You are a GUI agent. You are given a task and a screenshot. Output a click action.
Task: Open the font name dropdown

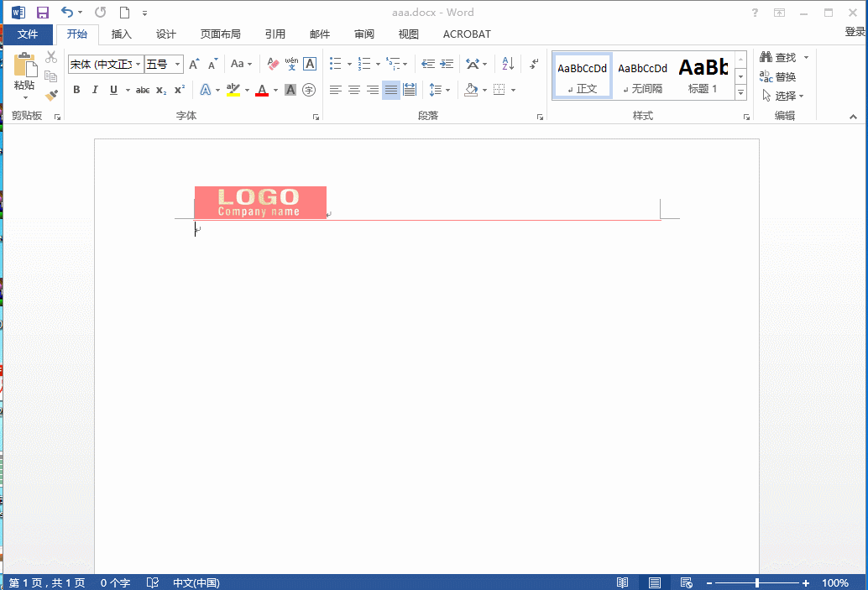click(138, 64)
